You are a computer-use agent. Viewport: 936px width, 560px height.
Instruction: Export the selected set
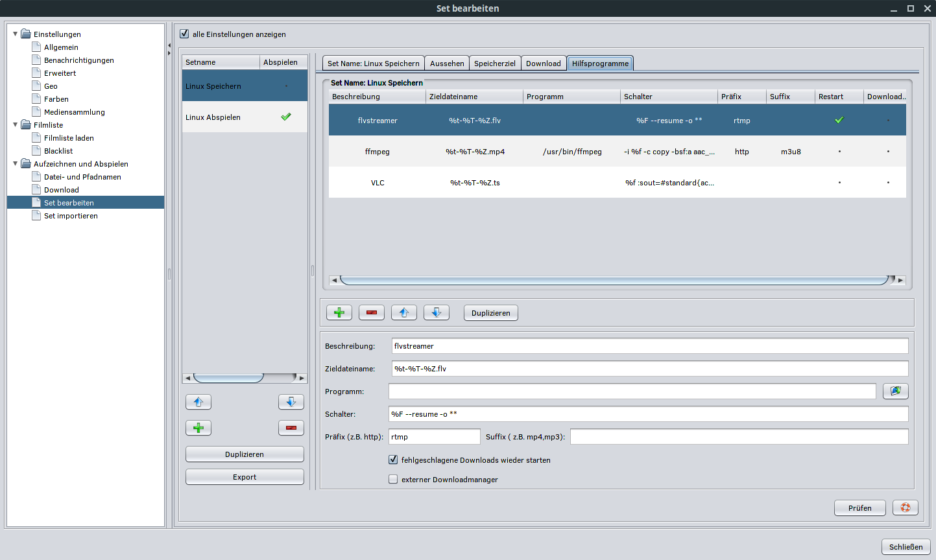pyautogui.click(x=245, y=476)
